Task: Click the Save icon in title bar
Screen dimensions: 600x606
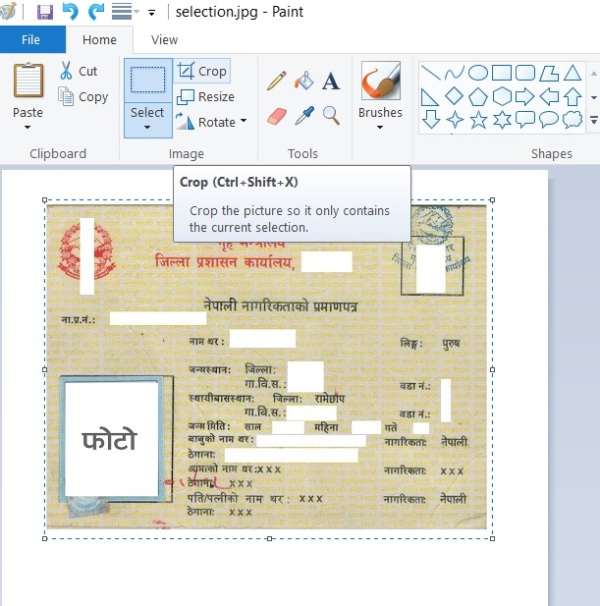Action: click(x=44, y=12)
